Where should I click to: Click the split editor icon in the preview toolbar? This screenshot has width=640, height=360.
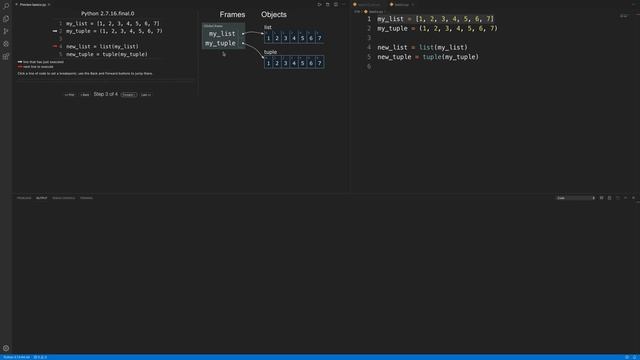tap(327, 4)
